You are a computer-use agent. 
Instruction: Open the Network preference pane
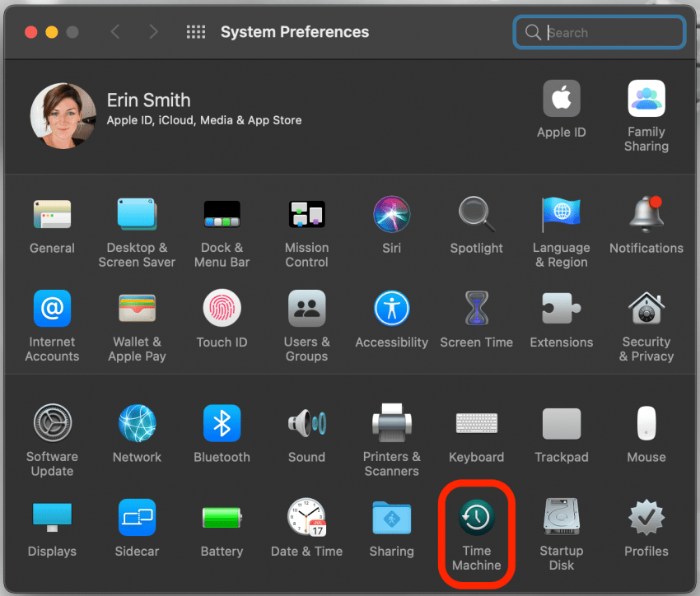(x=137, y=423)
